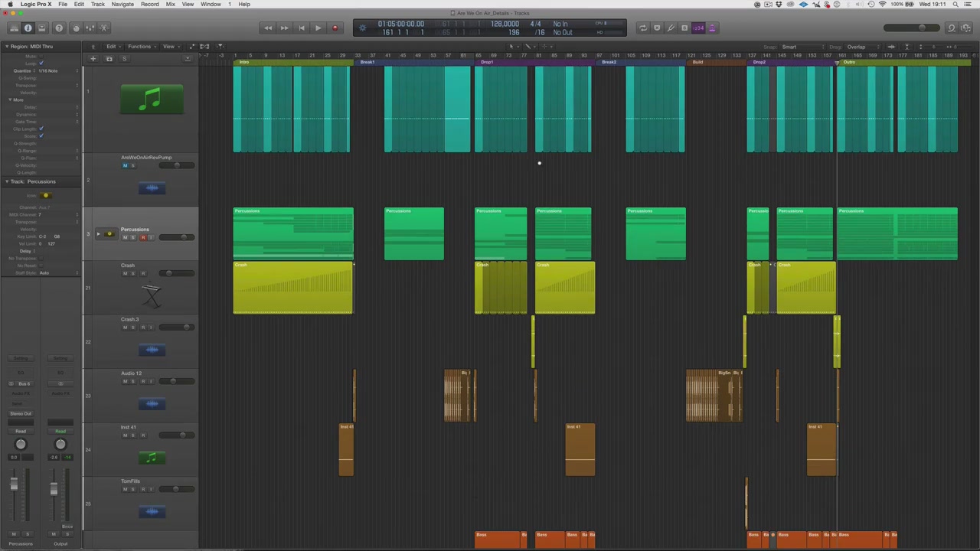Toggle the Loop checkbox in inspector
Image resolution: width=980 pixels, height=551 pixels.
point(41,63)
